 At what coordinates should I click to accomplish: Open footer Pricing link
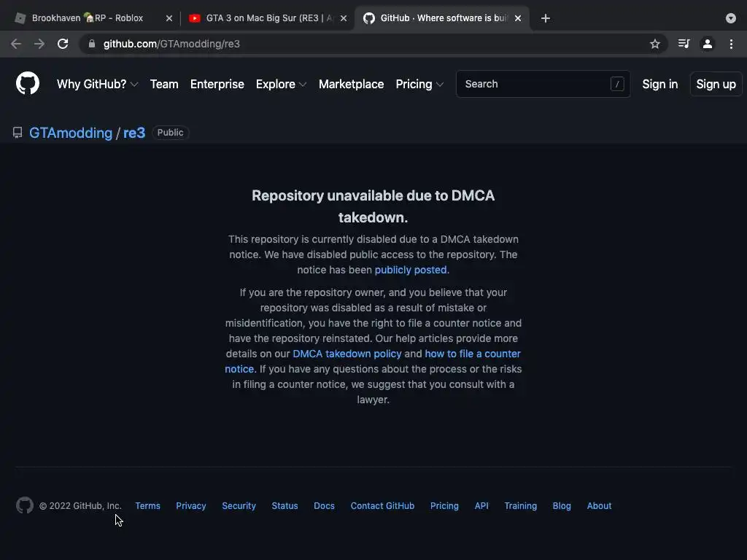pos(444,506)
